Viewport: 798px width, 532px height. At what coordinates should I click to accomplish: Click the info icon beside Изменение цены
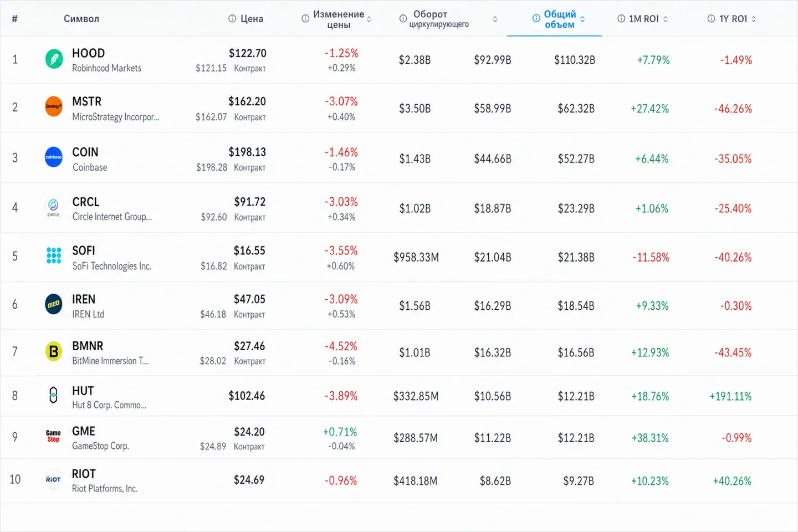(305, 19)
